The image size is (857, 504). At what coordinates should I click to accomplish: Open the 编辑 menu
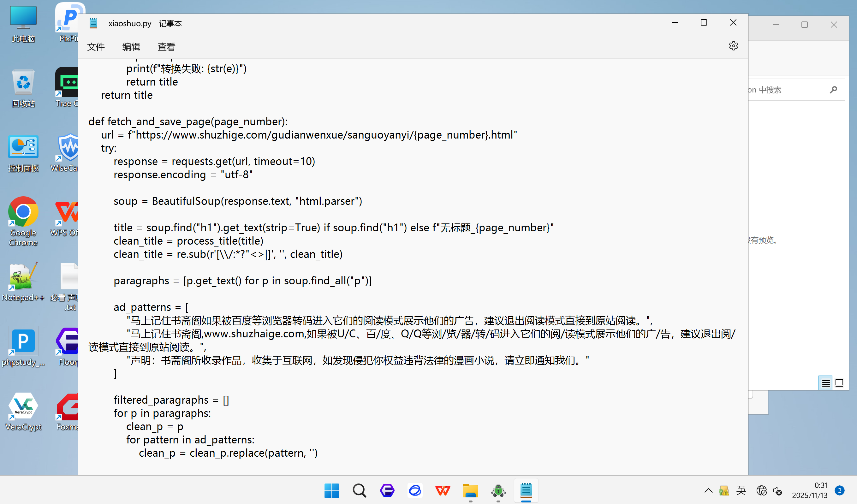(x=131, y=47)
